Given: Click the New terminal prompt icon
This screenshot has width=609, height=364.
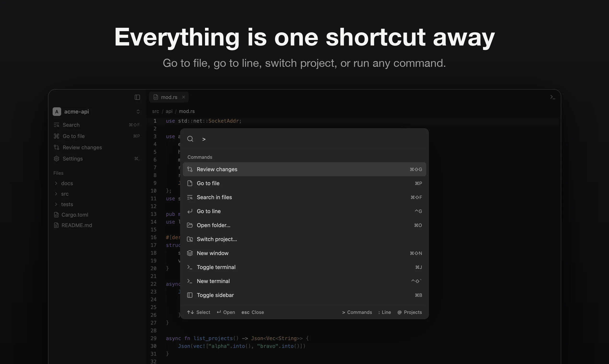Looking at the screenshot, I should click(x=190, y=281).
